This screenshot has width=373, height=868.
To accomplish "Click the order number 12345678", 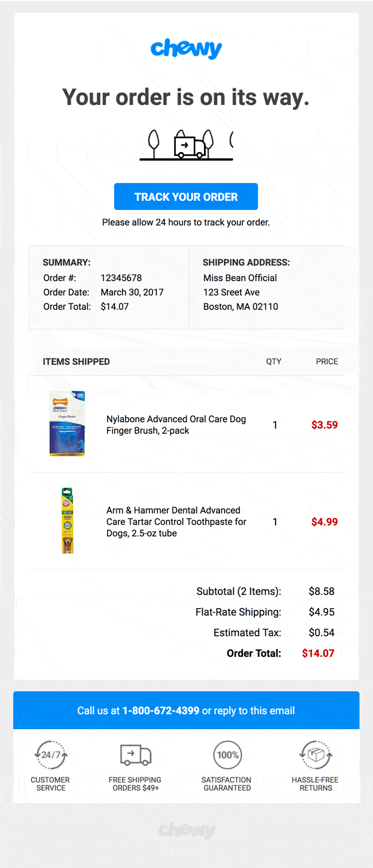I will point(121,278).
